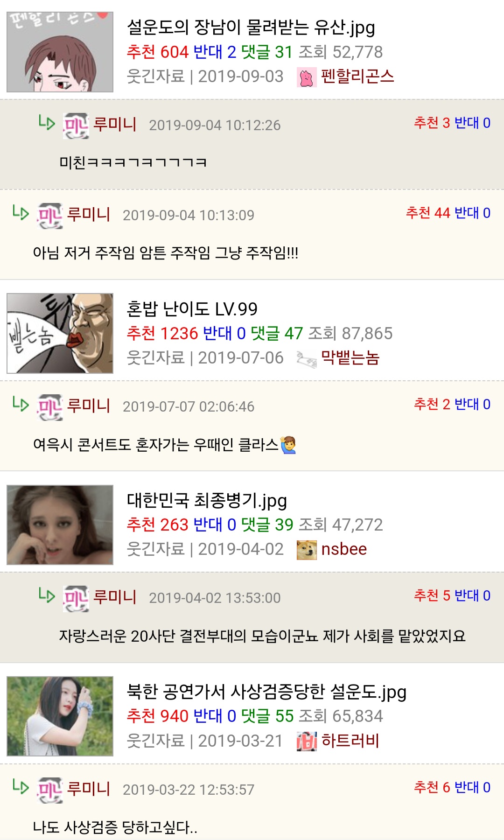Screen dimensions: 504x840
Task: Open the 혼밥 난이도 post thumbnail image
Action: (60, 333)
